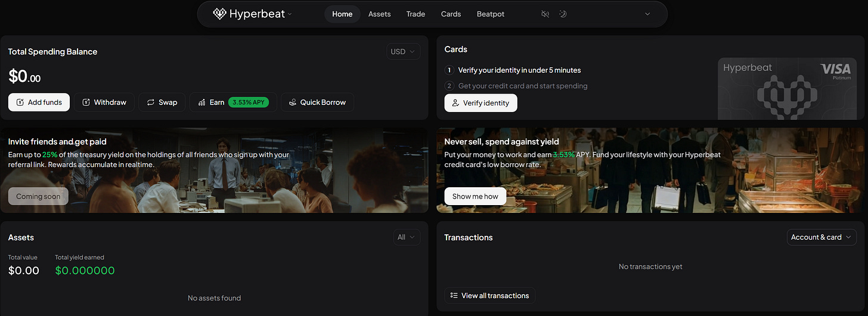Click the Withdraw button

click(x=104, y=102)
